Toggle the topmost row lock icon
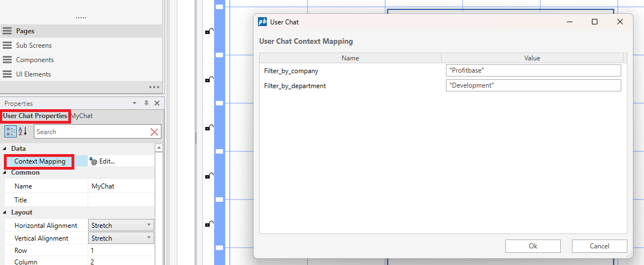The width and height of the screenshot is (644, 265). click(209, 31)
